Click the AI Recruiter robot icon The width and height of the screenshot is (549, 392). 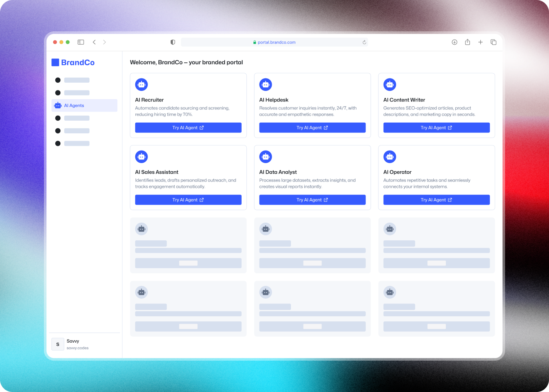[x=142, y=84]
